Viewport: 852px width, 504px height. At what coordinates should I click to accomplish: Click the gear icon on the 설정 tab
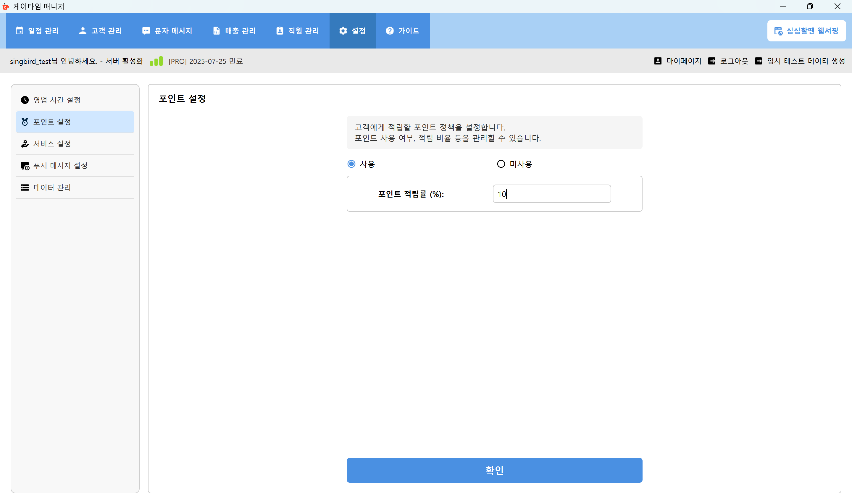[x=343, y=30]
